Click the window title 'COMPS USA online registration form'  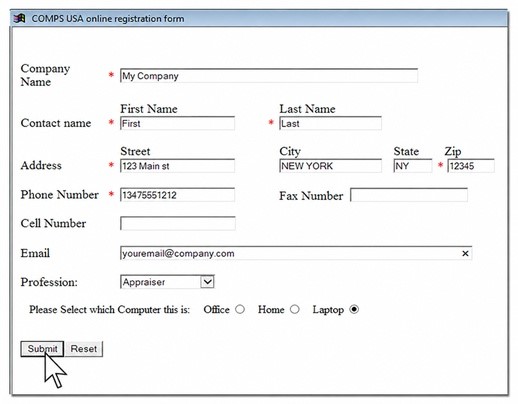108,18
